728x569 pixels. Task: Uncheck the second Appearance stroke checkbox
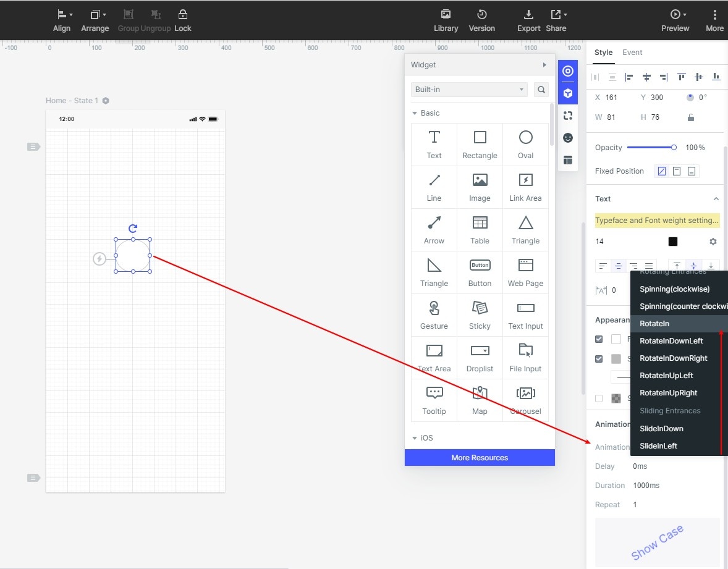point(599,359)
